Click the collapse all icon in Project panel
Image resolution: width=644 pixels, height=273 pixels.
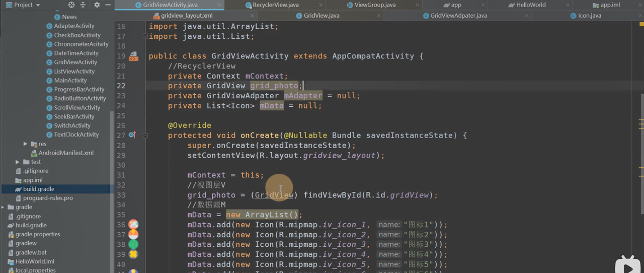pyautogui.click(x=83, y=5)
